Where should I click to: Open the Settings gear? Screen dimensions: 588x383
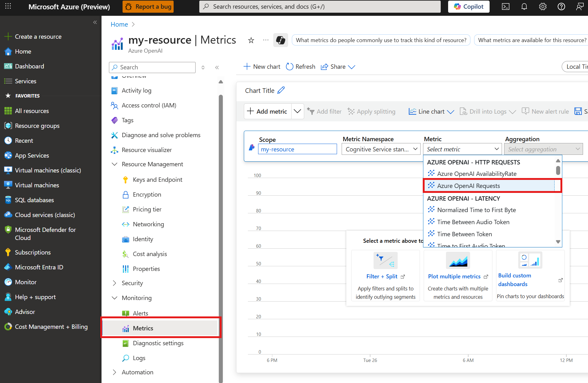point(543,7)
